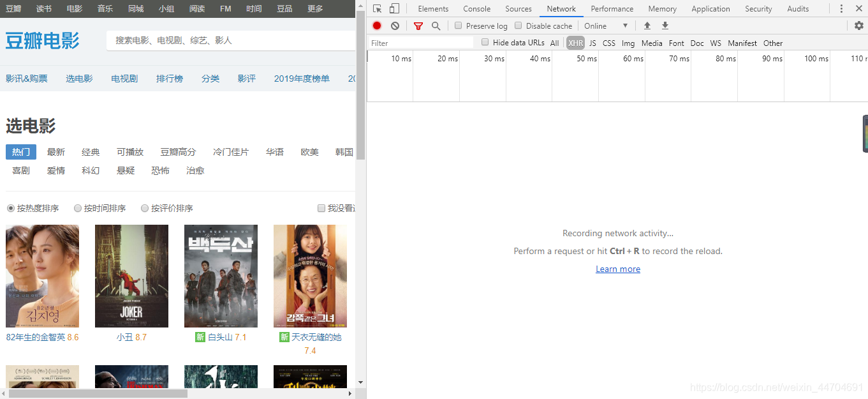Filter requests by Manifest type
Image resolution: width=868 pixels, height=399 pixels.
pyautogui.click(x=742, y=43)
